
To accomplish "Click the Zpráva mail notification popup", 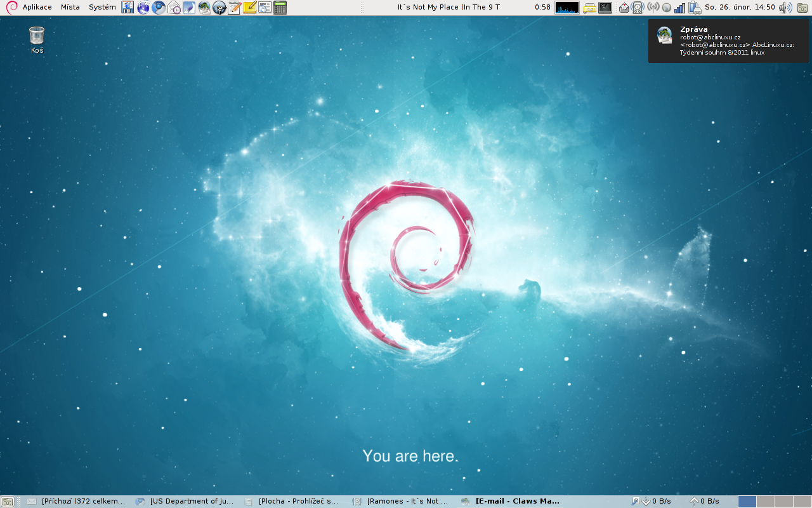I will point(728,41).
